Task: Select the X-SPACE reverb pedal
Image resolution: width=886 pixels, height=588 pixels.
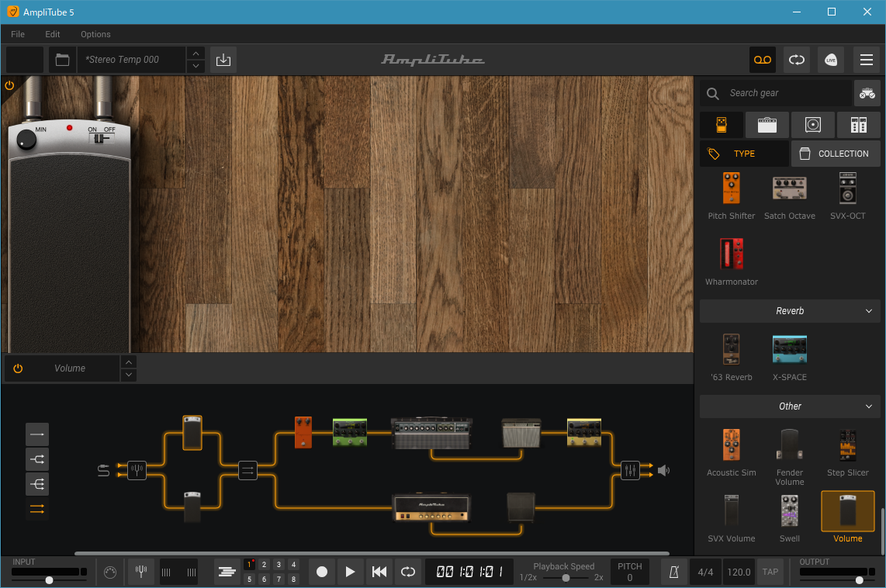Action: pyautogui.click(x=789, y=357)
